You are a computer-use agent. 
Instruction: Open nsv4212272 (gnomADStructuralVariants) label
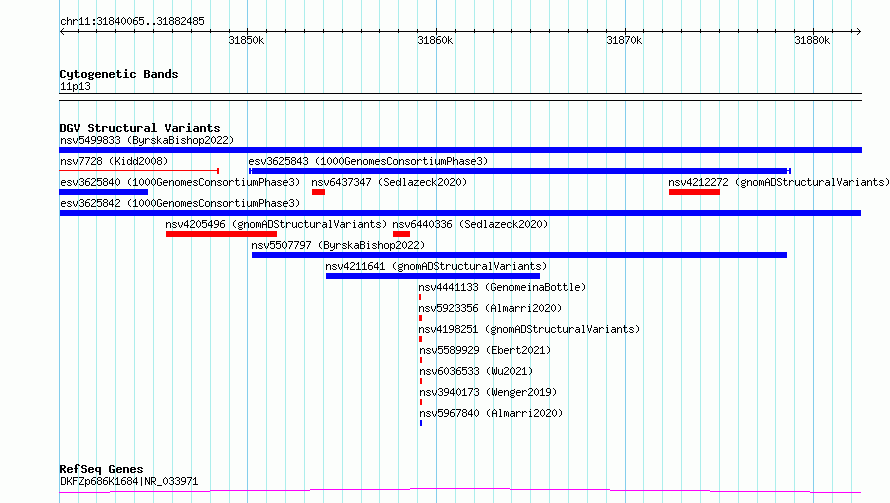[779, 182]
